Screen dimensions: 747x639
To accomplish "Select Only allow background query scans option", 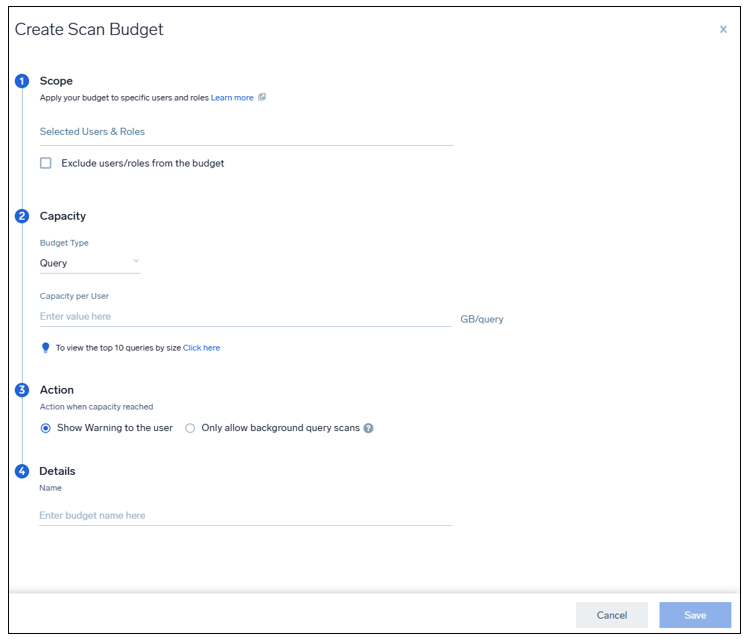I will point(190,428).
